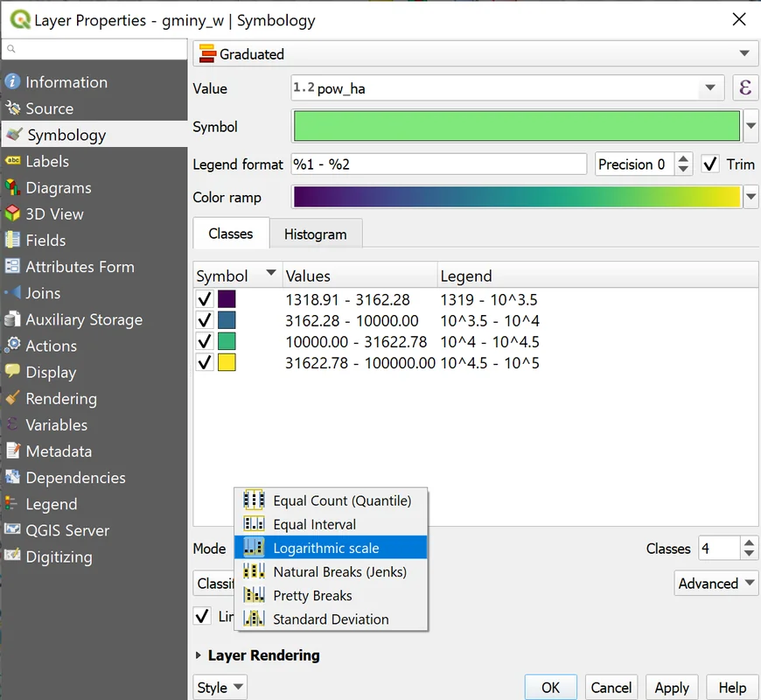The width and height of the screenshot is (761, 700).
Task: Expand the Layer Rendering section
Action: tap(199, 655)
